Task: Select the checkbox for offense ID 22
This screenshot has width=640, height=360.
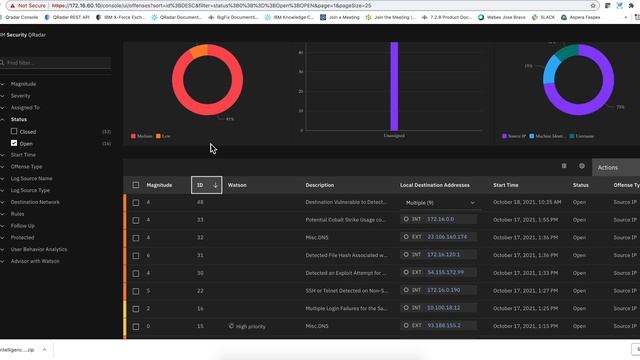Action: (x=136, y=291)
